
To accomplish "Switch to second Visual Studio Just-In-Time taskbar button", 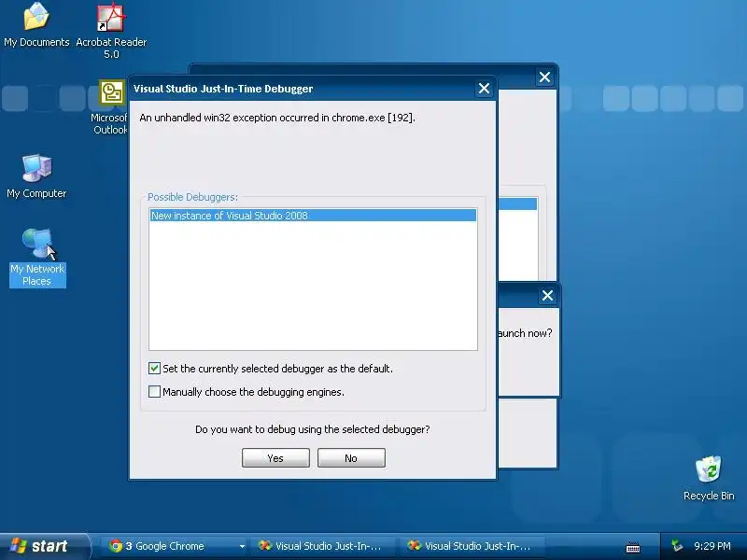I will pyautogui.click(x=472, y=546).
